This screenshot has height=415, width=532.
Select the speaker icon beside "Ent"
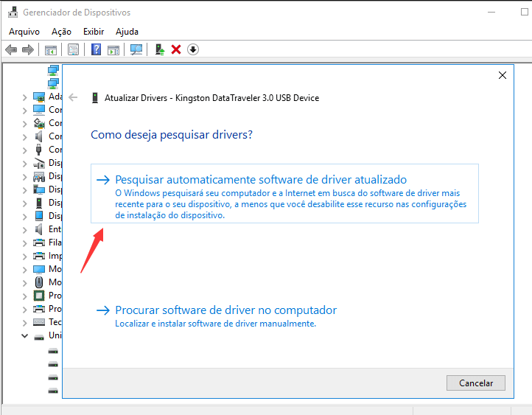tap(39, 229)
